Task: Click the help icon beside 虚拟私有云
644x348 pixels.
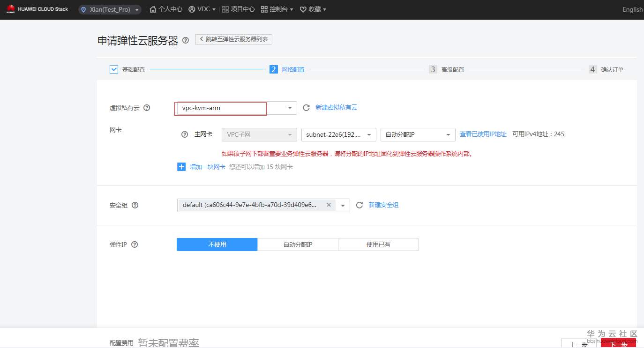Action: [x=147, y=108]
